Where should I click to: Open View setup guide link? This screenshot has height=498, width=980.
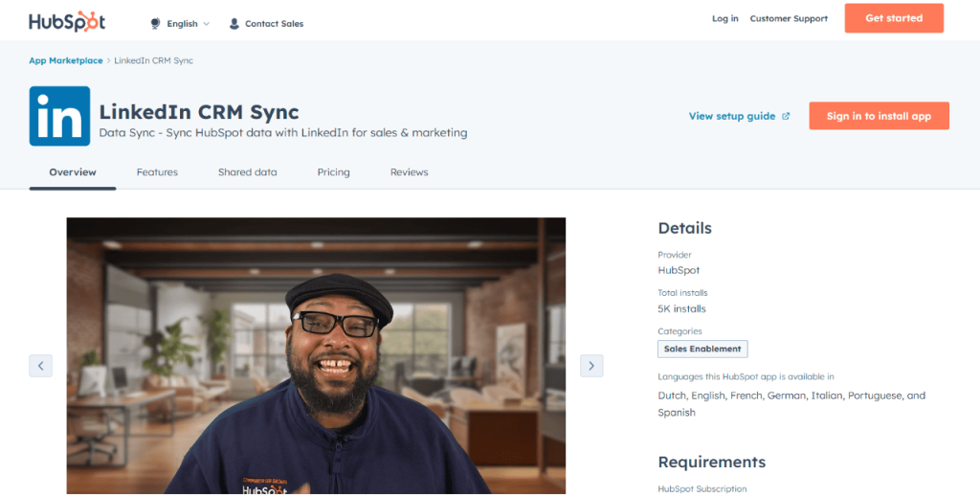click(732, 117)
